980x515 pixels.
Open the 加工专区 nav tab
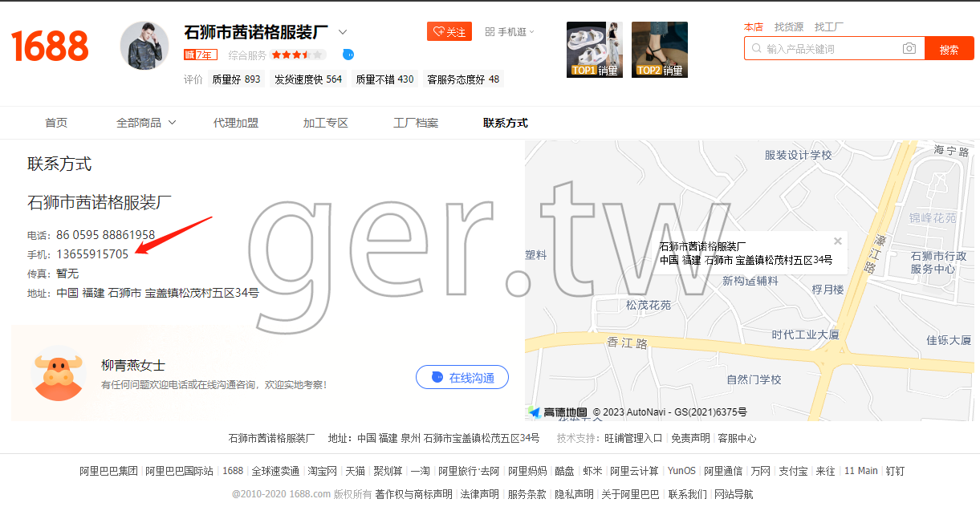pyautogui.click(x=326, y=123)
